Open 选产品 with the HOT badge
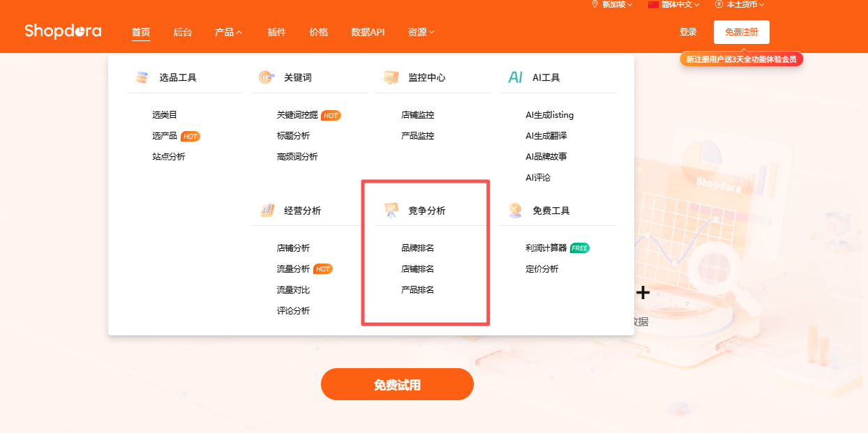 click(x=165, y=135)
